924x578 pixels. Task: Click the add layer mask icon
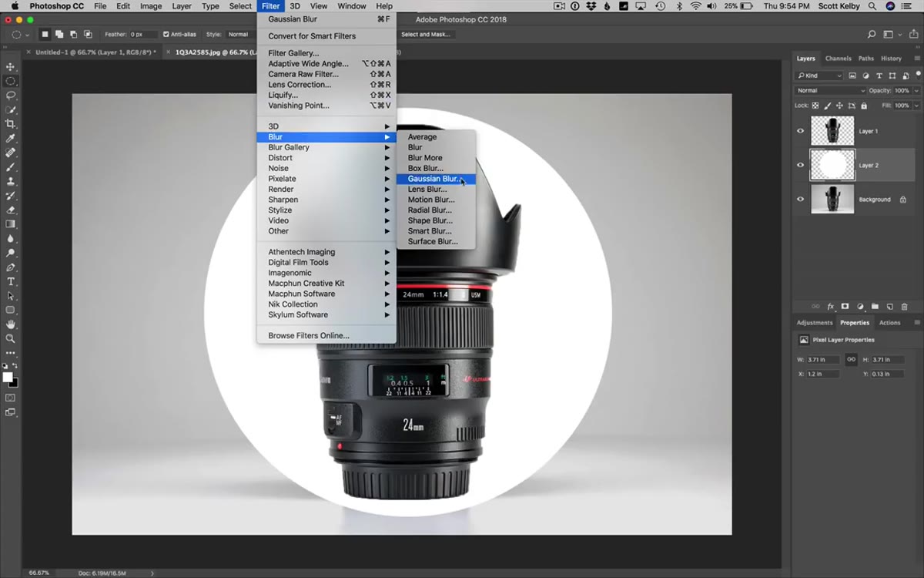tap(845, 307)
